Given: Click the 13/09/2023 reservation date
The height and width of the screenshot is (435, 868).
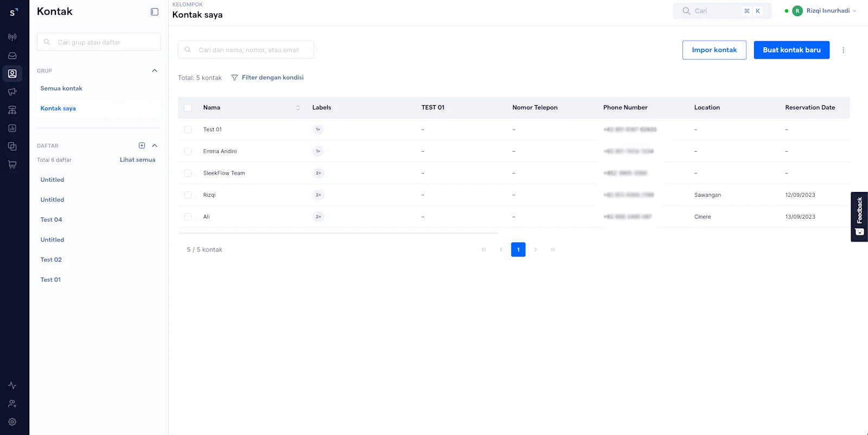Looking at the screenshot, I should coord(800,216).
